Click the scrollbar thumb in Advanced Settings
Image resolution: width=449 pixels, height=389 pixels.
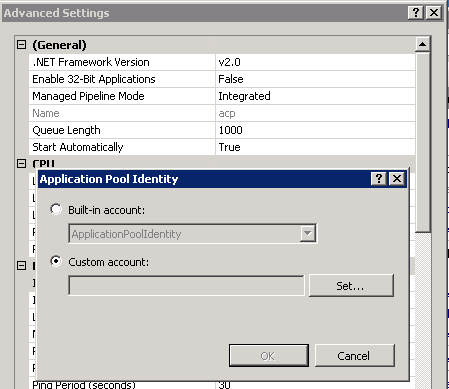[422, 142]
